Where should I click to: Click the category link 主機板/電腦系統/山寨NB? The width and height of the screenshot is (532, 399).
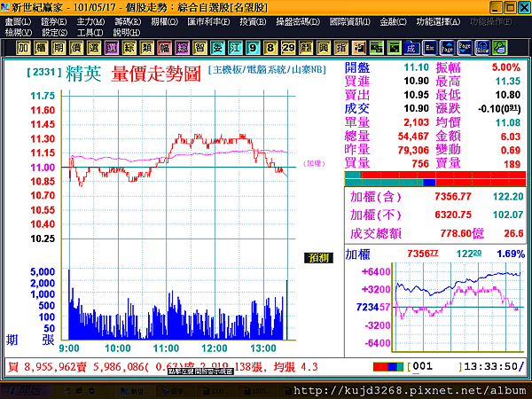pyautogui.click(x=267, y=70)
